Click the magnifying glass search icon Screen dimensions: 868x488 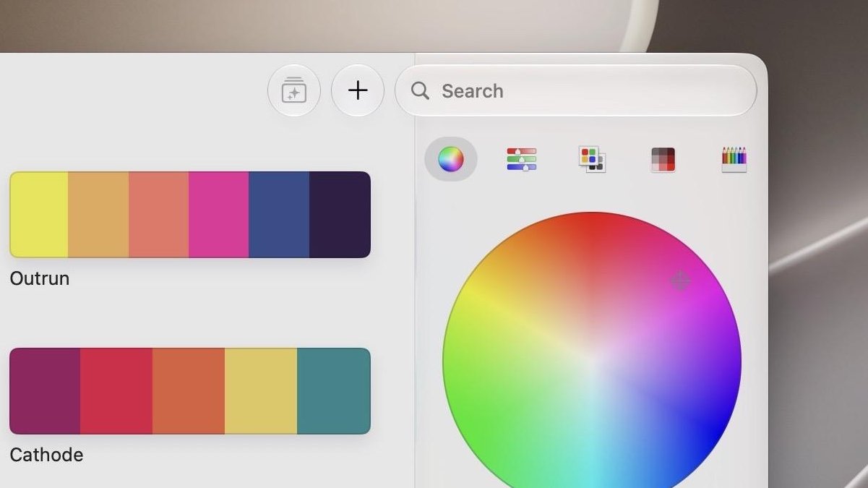[420, 90]
